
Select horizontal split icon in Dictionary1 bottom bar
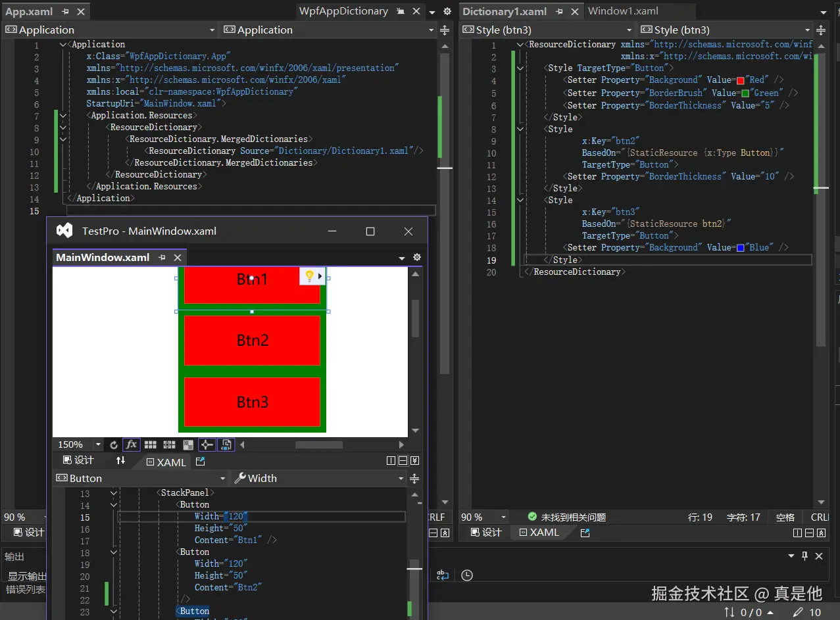coord(810,533)
